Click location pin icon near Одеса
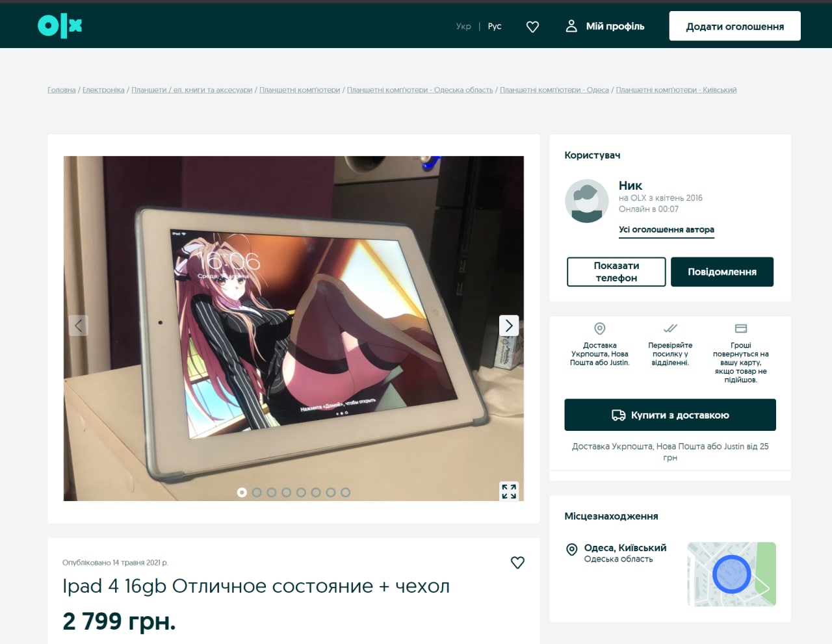Screen dimensions: 832x644 pos(572,550)
